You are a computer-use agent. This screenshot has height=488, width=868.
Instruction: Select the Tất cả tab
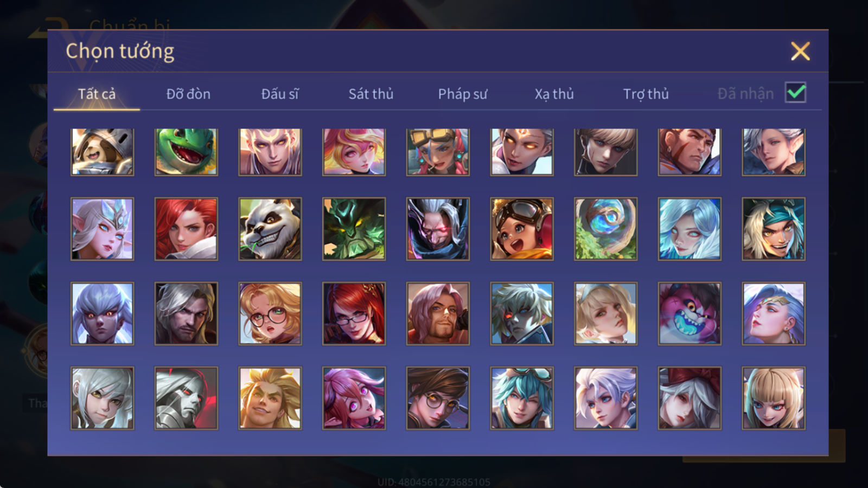pos(97,94)
